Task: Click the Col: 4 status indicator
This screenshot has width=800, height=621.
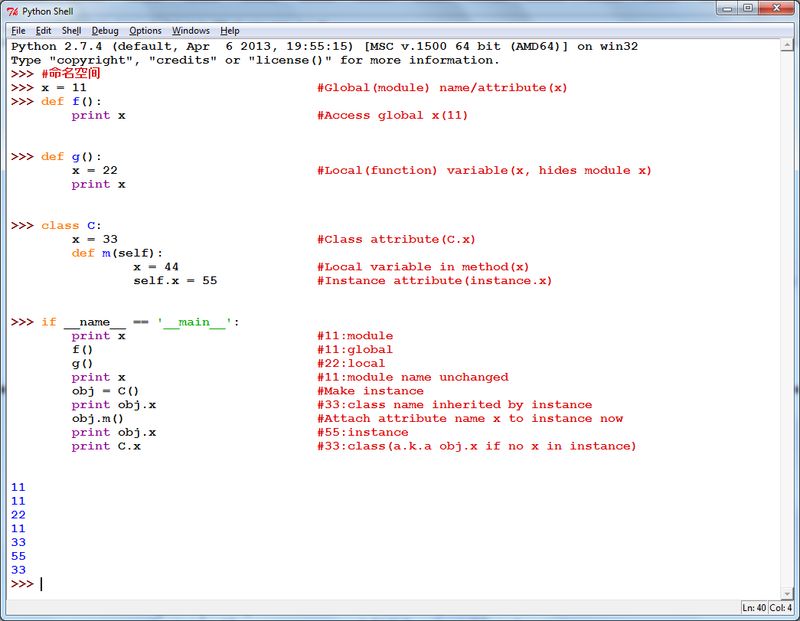Action: tap(781, 608)
